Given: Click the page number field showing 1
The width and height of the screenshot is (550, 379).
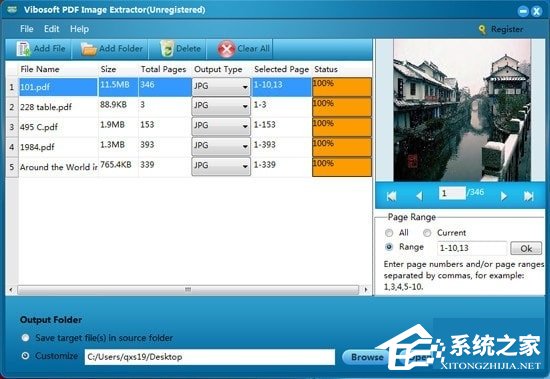Looking at the screenshot, I should (x=452, y=193).
